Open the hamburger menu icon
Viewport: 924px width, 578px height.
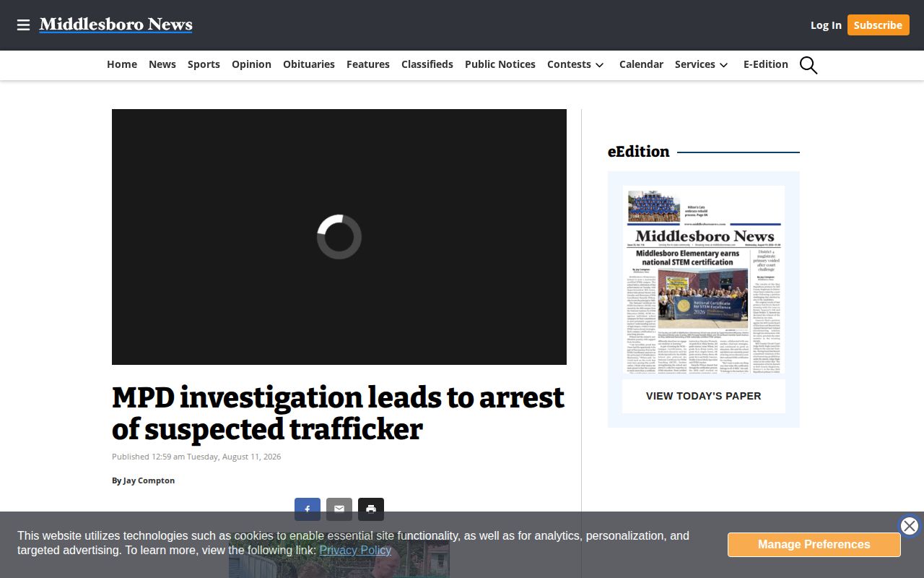[x=23, y=25]
